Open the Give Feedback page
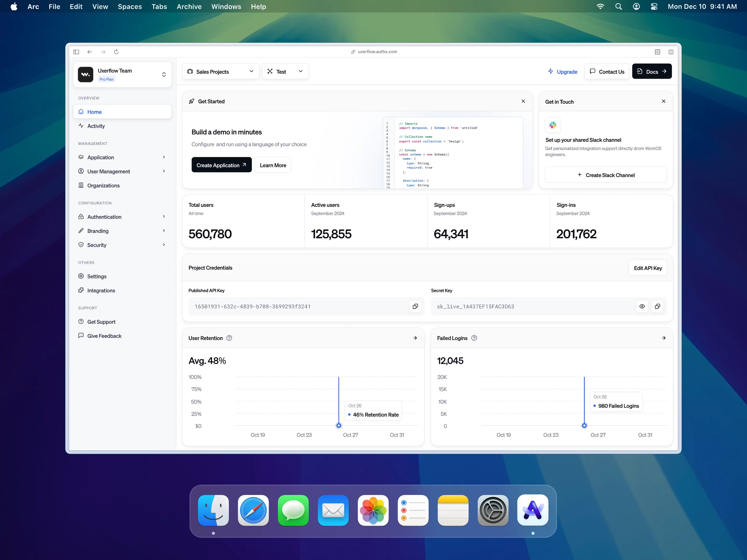 point(104,335)
